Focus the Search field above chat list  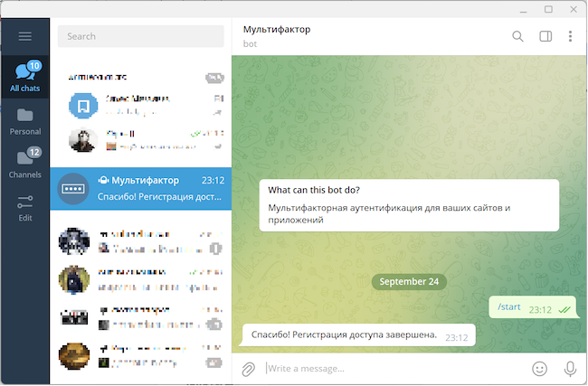tap(140, 36)
